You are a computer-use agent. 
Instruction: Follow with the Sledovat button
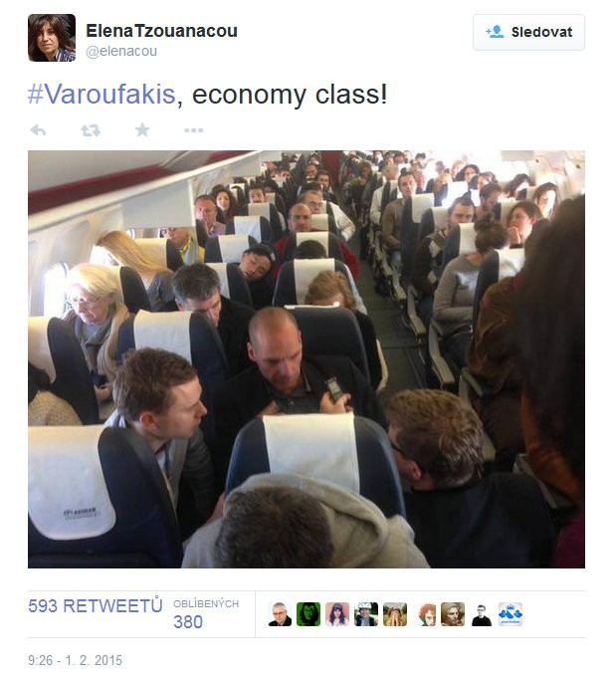pyautogui.click(x=528, y=32)
